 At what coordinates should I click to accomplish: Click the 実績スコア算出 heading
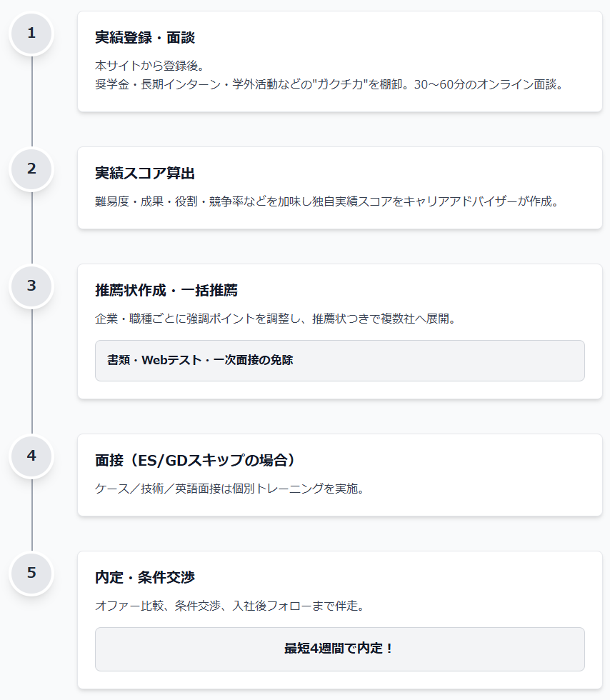[x=145, y=174]
